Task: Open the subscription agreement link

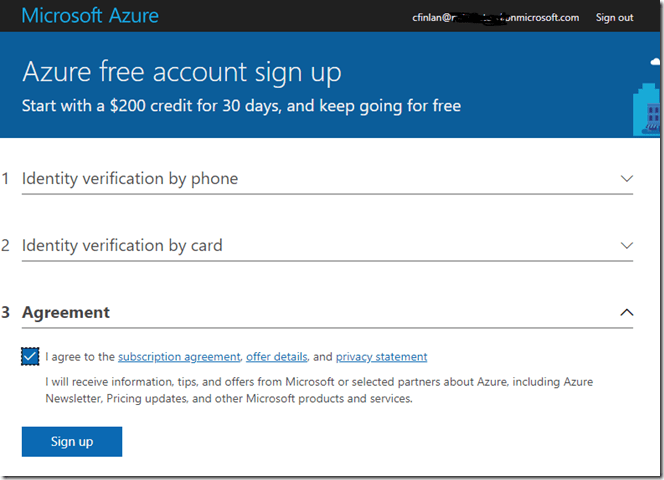Action: click(179, 357)
